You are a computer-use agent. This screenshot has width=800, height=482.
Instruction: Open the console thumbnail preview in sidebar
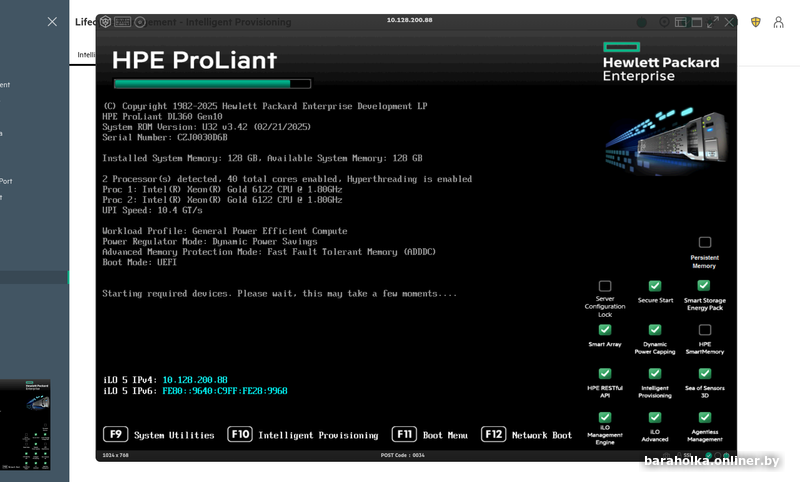(x=25, y=425)
